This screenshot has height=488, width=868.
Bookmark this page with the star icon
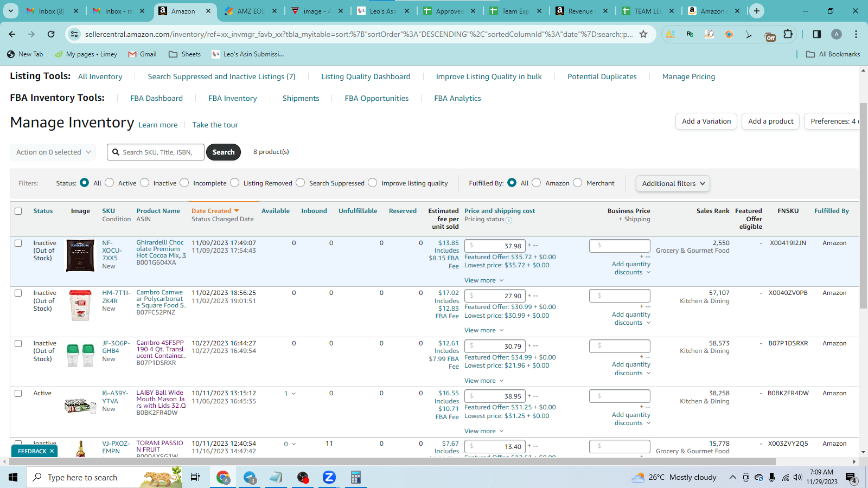643,34
